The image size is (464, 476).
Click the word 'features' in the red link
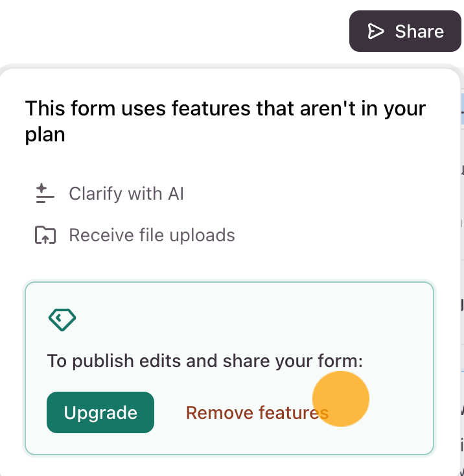click(x=294, y=413)
